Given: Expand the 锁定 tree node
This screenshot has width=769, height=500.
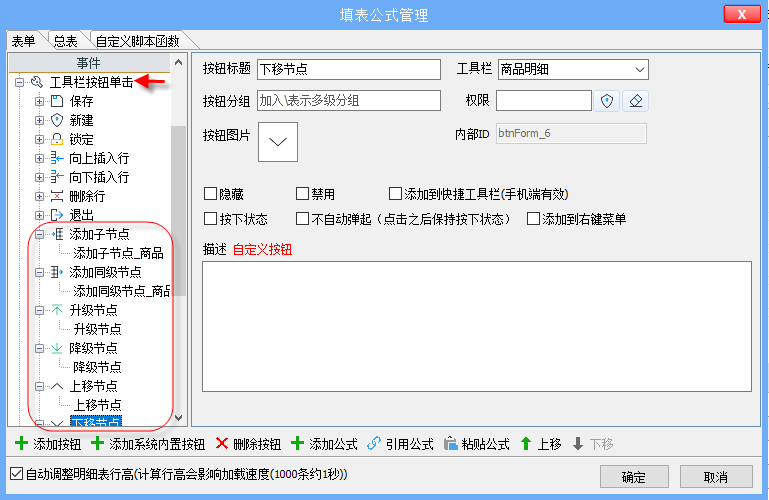Looking at the screenshot, I should [39, 139].
